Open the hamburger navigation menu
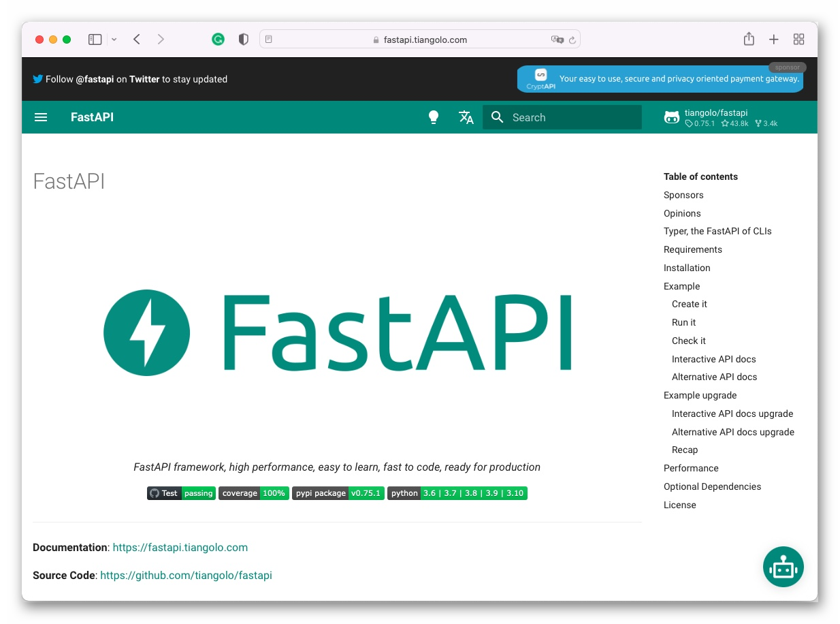840x624 pixels. pyautogui.click(x=41, y=117)
